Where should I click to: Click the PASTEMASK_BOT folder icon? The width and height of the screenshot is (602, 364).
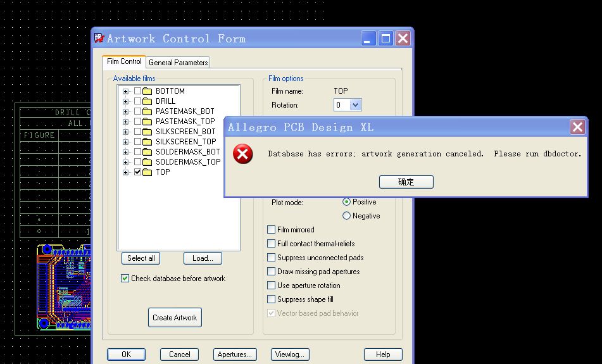147,111
